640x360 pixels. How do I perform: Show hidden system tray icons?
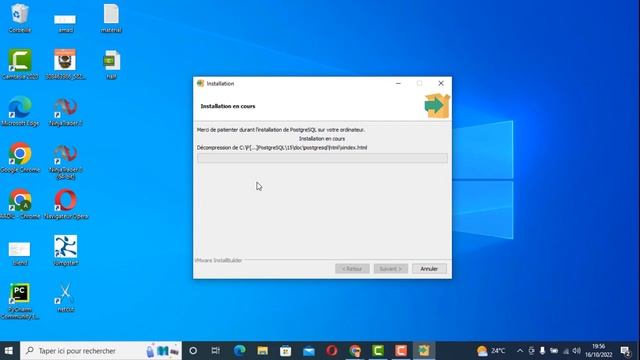pyautogui.click(x=520, y=351)
